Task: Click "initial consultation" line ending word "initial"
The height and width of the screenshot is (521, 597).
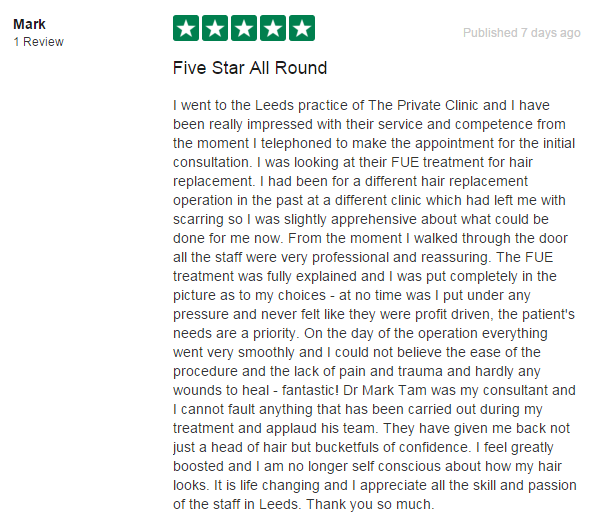Action: click(x=559, y=144)
